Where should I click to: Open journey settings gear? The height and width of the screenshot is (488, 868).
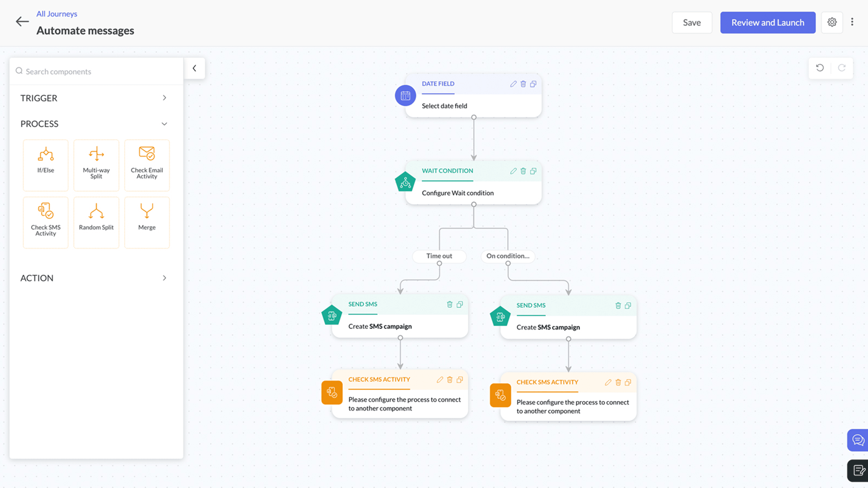pyautogui.click(x=832, y=23)
